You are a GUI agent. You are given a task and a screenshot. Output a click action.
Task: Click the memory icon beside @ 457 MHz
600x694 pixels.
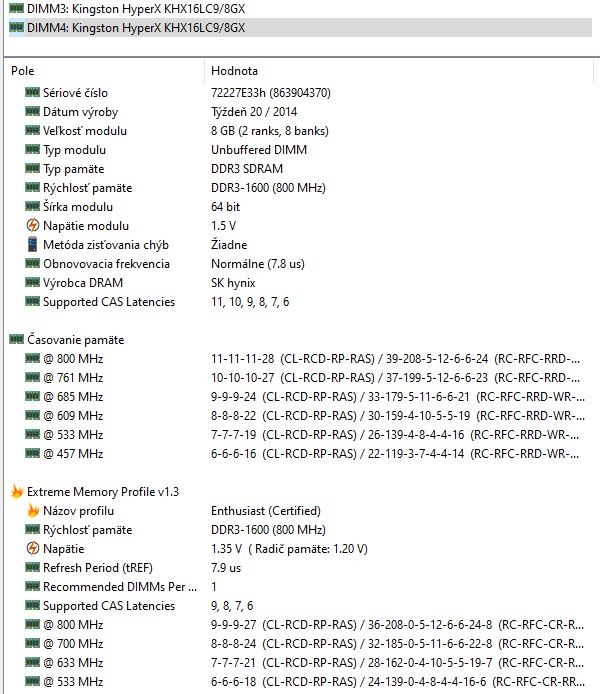pos(32,453)
